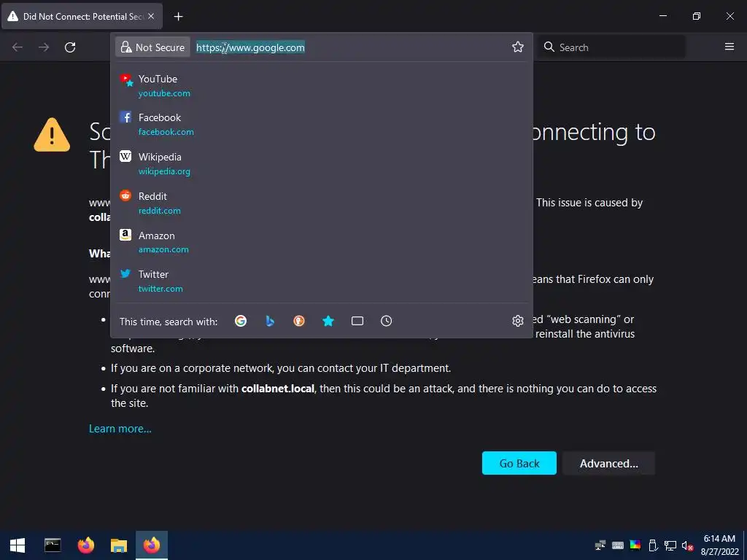Open the Command Prompt taskbar icon

[53, 545]
